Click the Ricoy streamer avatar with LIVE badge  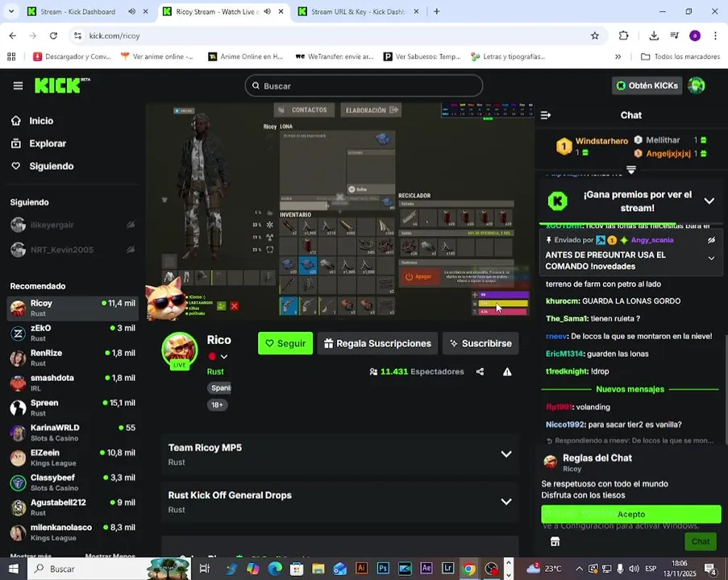coord(180,350)
